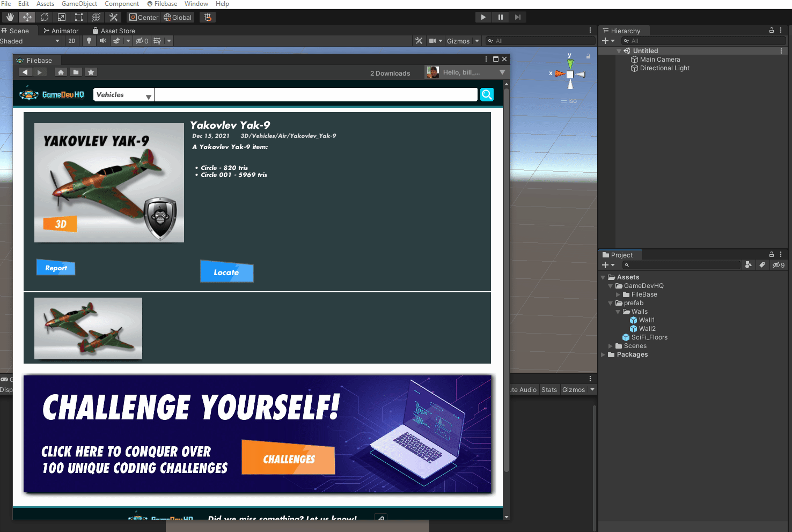Click Filebase back navigation arrow
Screen dimensions: 792x532
tap(25, 72)
